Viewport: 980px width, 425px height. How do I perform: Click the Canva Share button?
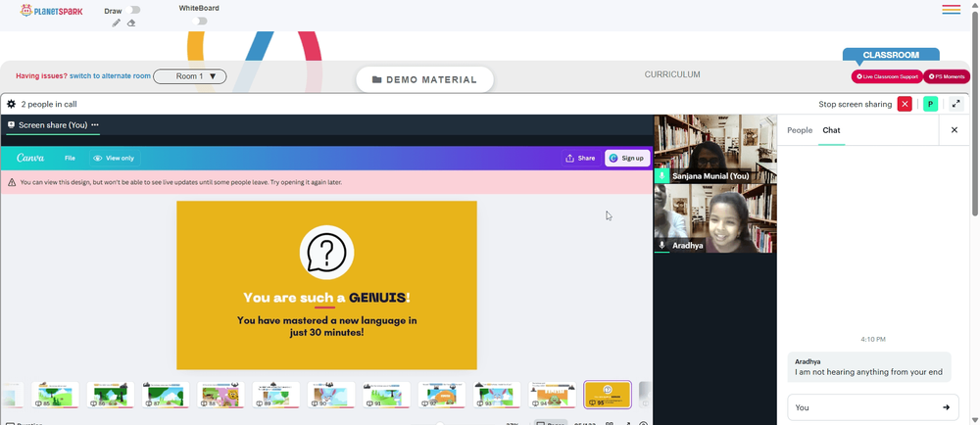pyautogui.click(x=580, y=158)
